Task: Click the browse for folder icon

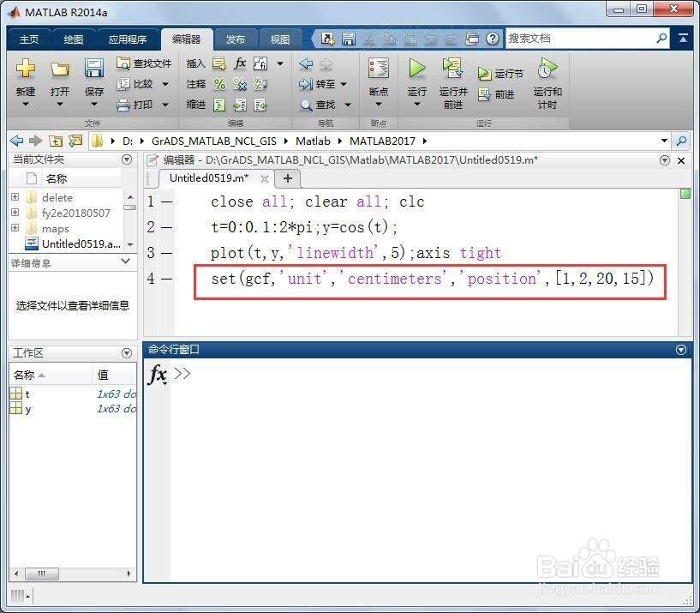Action: (75, 141)
